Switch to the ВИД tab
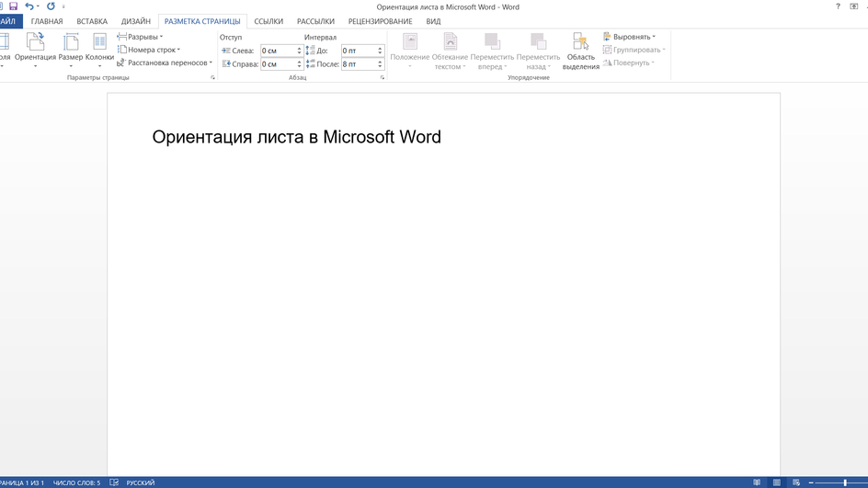The image size is (868, 488). (433, 21)
